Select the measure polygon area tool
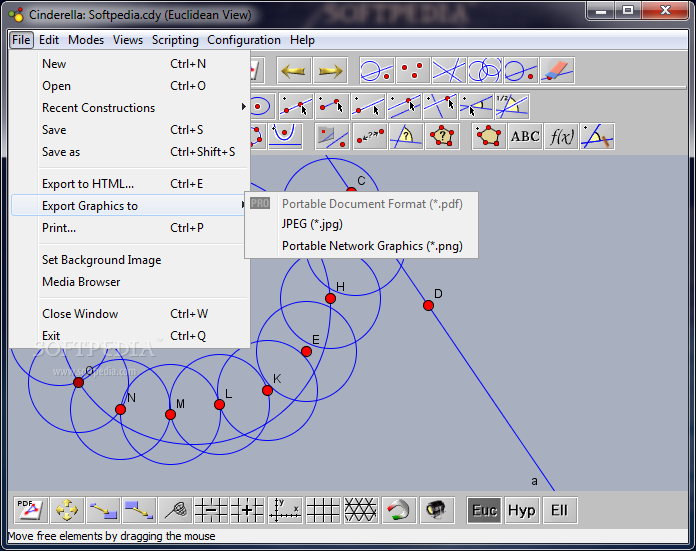Screen dimensions: 696x551 pyautogui.click(x=442, y=136)
